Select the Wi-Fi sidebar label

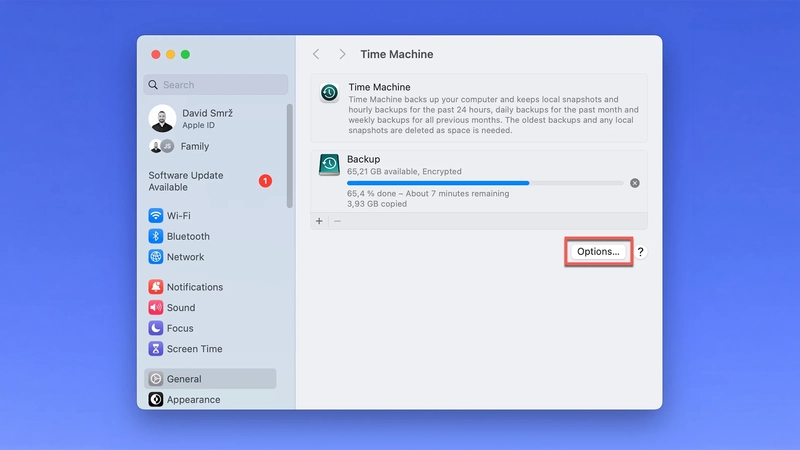[179, 216]
